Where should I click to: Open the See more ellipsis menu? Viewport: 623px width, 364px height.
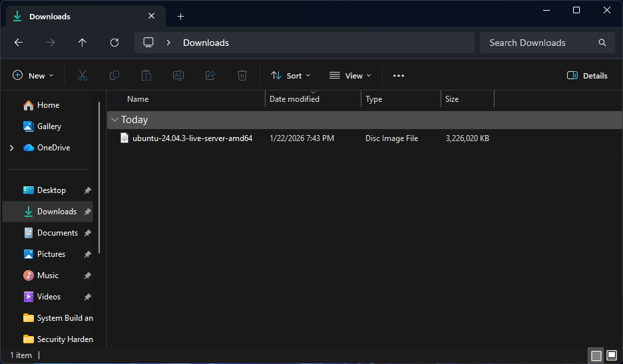(x=399, y=76)
